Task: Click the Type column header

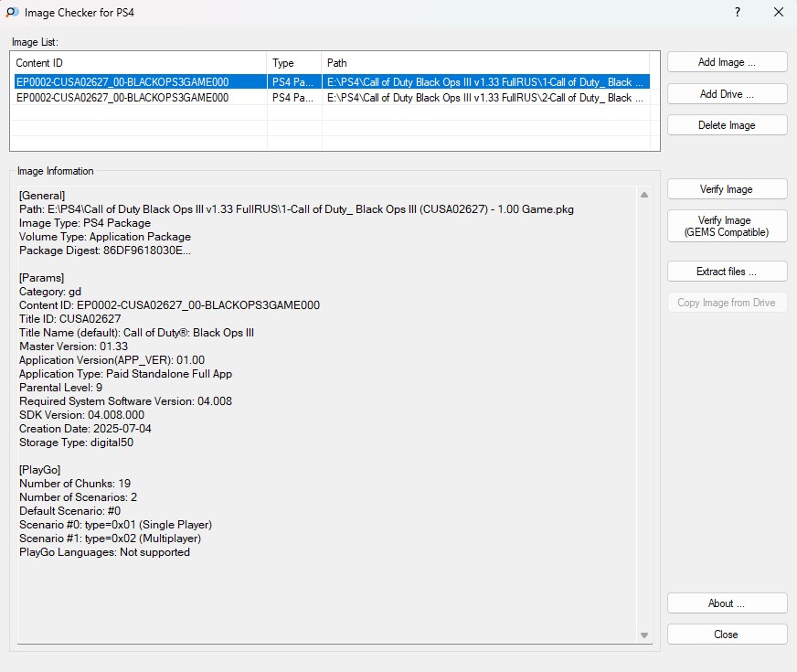Action: (294, 63)
